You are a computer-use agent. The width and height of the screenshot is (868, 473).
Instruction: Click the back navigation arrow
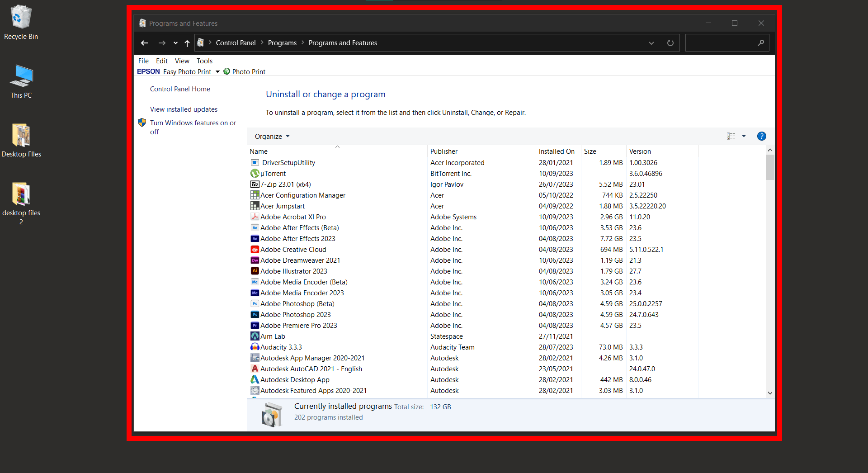[145, 43]
